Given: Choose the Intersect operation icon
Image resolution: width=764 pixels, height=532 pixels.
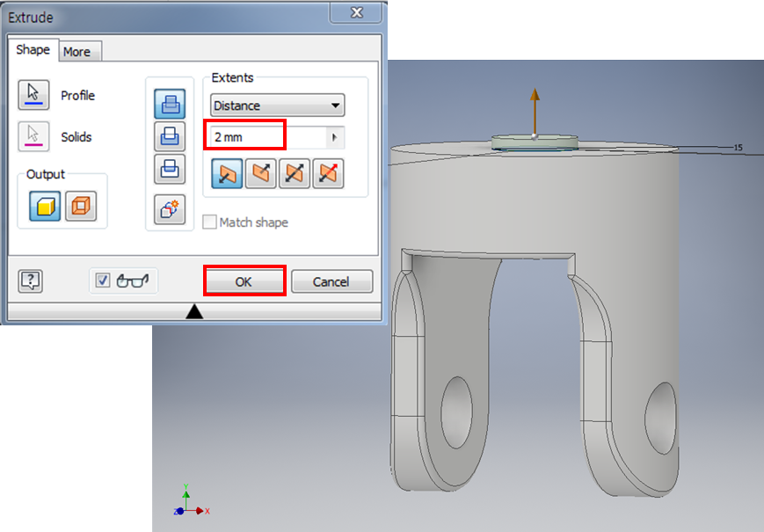Looking at the screenshot, I should pos(170,169).
